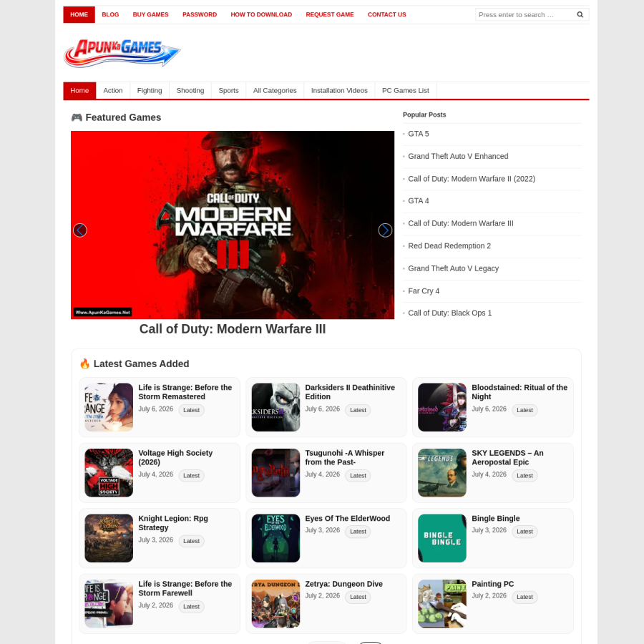The image size is (644, 644).
Task: Click Latest tag on Painting PC card
Action: click(x=525, y=597)
